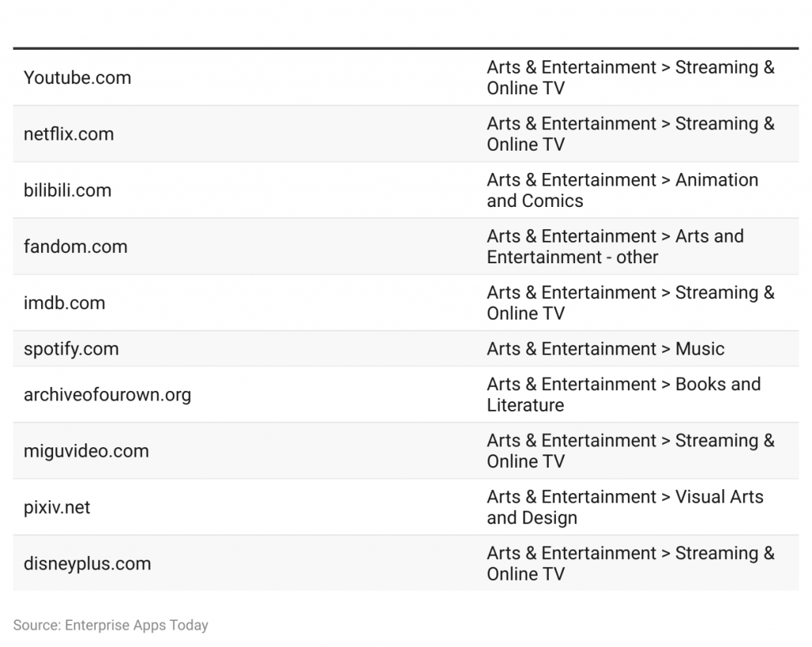Click the pixiv.net link

point(56,507)
